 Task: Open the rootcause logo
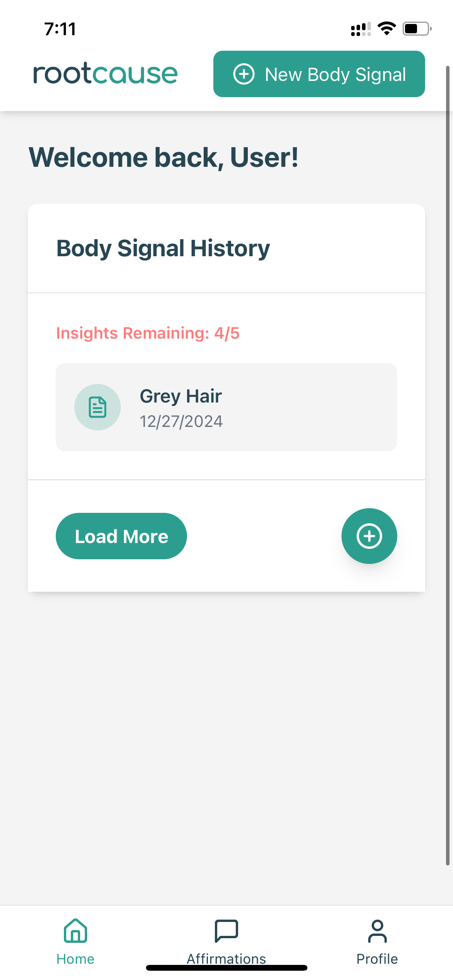click(105, 73)
